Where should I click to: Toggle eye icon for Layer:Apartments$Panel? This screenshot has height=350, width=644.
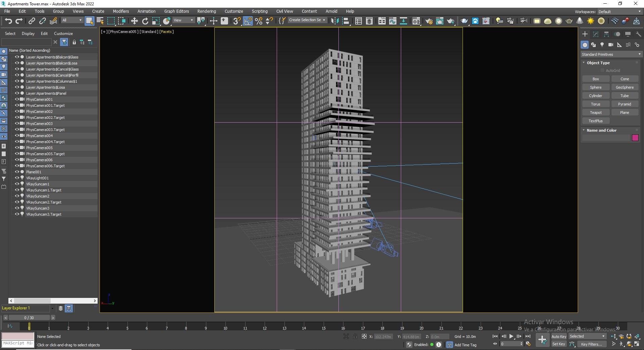(x=17, y=93)
